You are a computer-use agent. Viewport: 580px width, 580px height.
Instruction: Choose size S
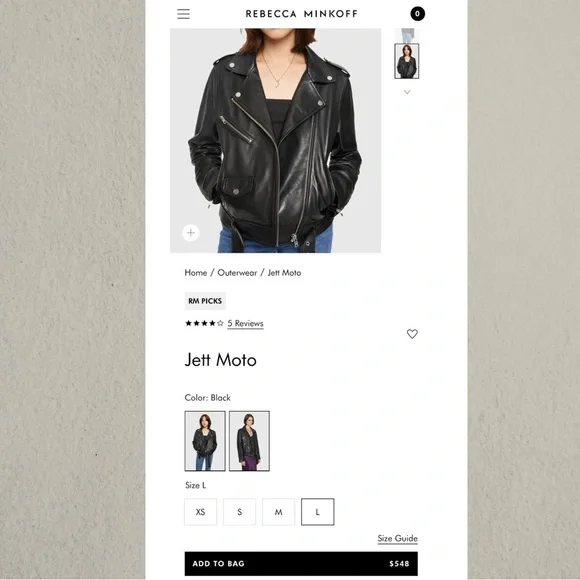(x=239, y=512)
